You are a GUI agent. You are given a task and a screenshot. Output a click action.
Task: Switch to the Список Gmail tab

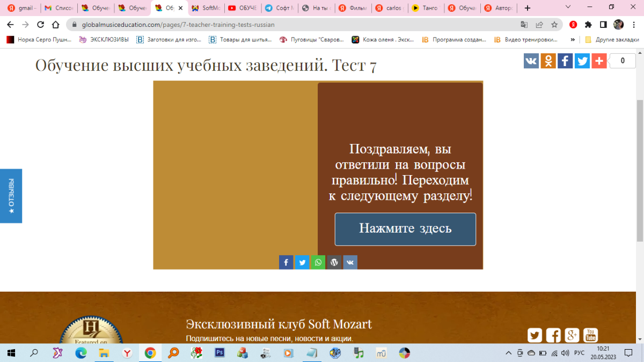point(59,8)
